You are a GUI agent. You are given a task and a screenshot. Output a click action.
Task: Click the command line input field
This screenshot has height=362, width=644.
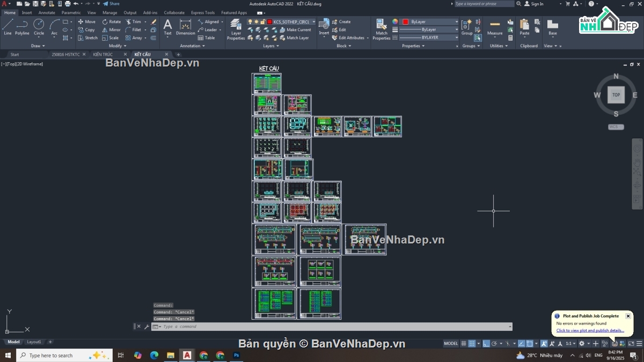click(333, 327)
